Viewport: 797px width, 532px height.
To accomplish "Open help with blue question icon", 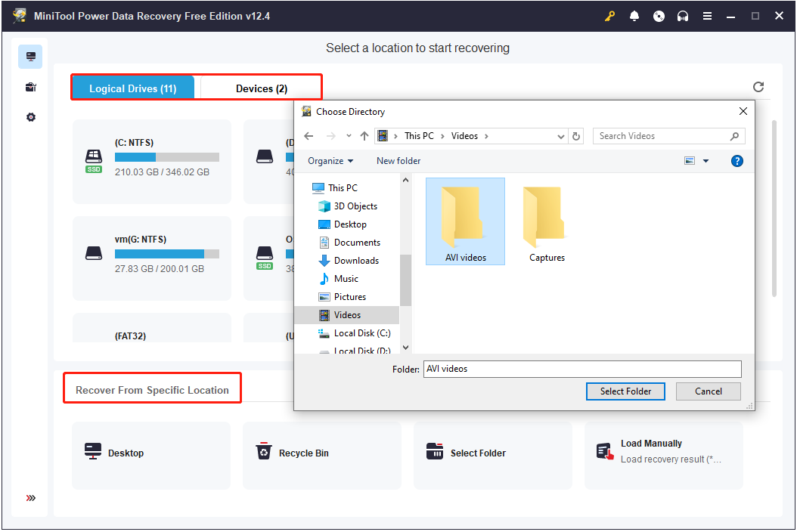I will 737,161.
